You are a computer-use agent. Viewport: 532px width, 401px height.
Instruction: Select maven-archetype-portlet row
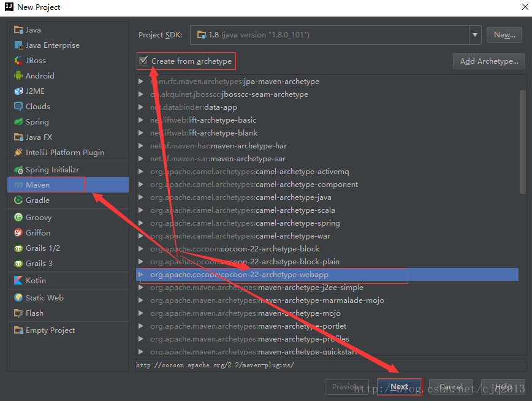327,326
